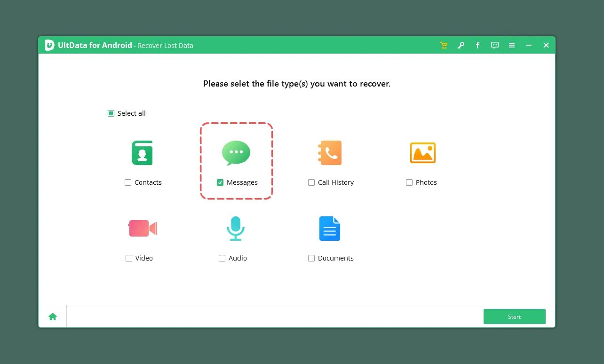Open the key register icon

tap(461, 45)
